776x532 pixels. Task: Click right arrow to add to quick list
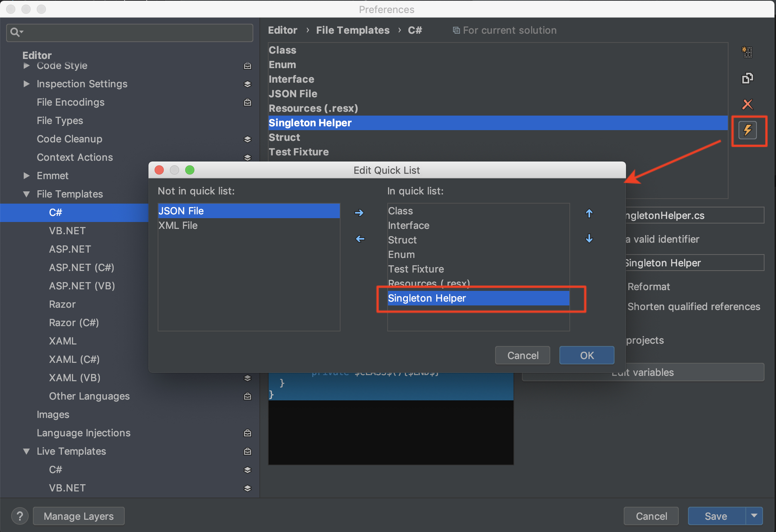click(359, 213)
